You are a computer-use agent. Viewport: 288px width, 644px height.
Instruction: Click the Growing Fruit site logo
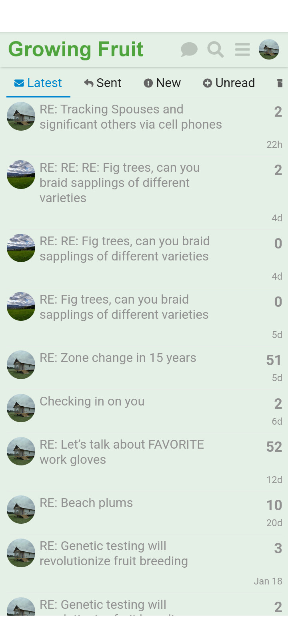click(x=76, y=50)
